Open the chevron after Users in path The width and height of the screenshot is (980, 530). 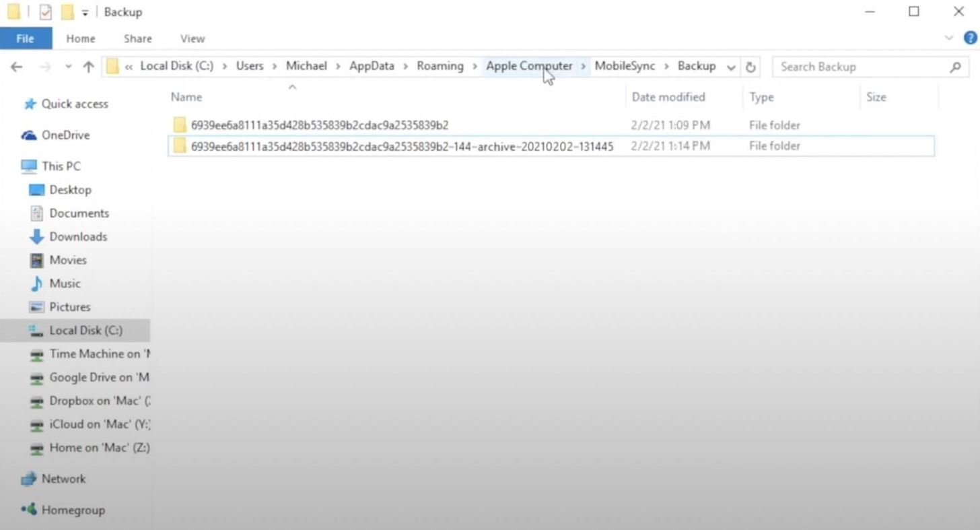pos(275,67)
